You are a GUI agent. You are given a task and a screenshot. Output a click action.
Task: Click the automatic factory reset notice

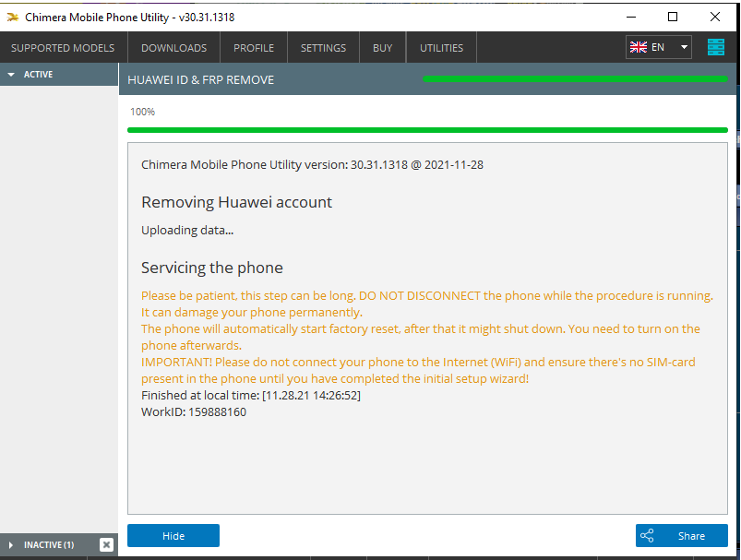[421, 337]
